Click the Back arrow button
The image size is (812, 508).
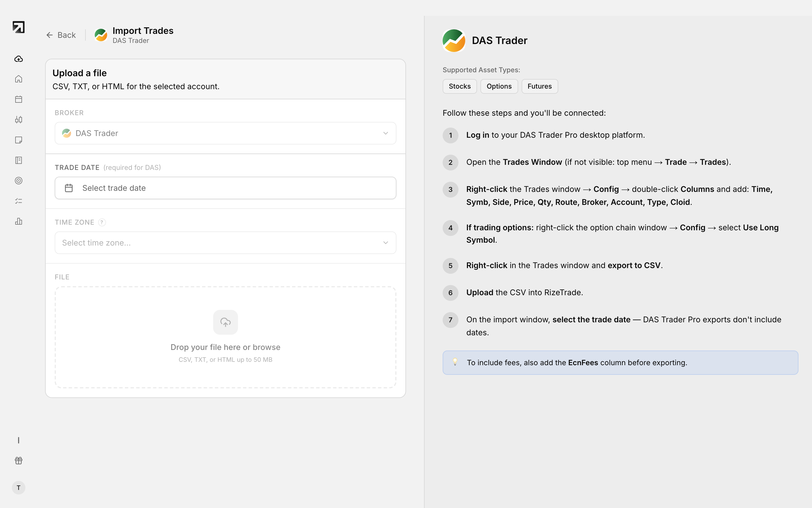coord(61,35)
